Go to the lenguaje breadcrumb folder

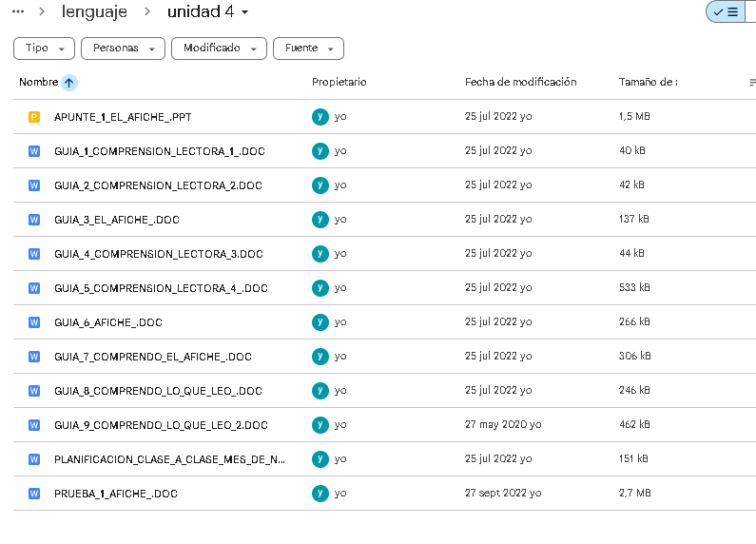(94, 11)
